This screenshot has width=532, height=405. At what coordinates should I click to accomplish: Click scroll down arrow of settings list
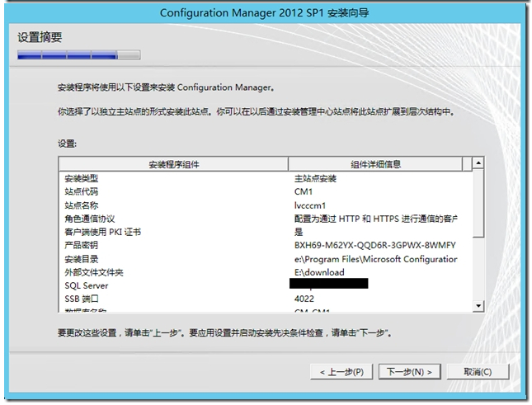478,306
